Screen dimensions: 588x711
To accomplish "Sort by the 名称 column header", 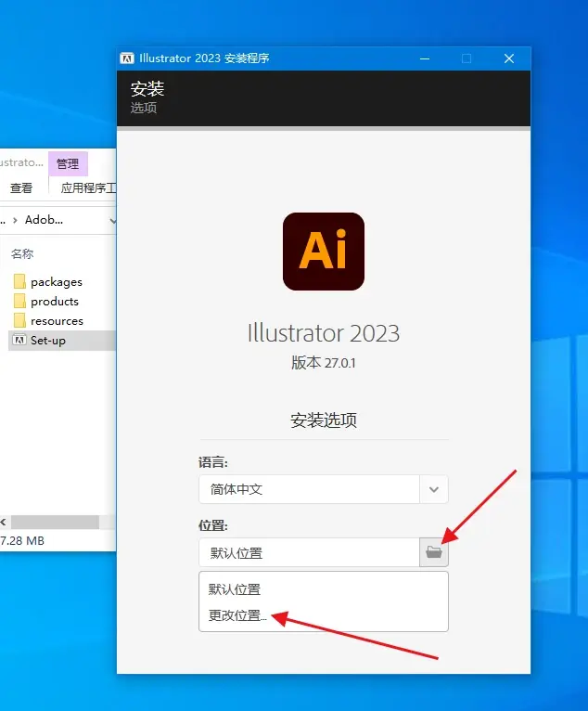I will pos(22,254).
